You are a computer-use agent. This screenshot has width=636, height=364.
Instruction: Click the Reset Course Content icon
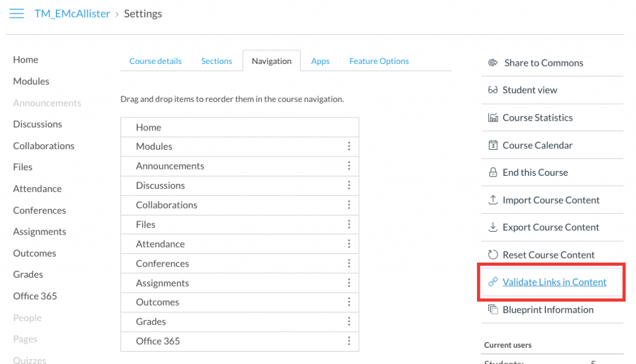(x=493, y=255)
